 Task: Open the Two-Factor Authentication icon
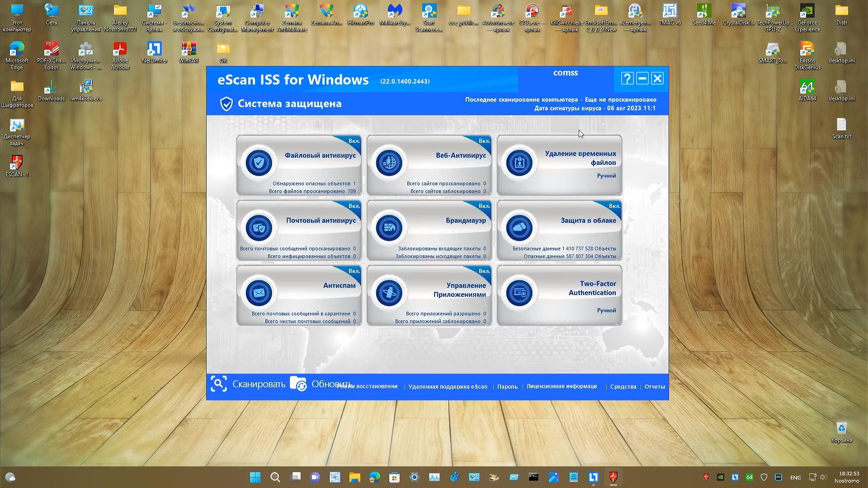tap(519, 293)
